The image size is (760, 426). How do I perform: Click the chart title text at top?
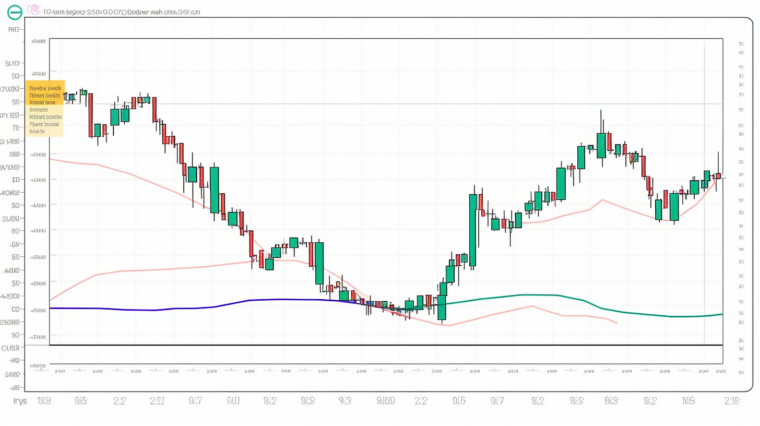112,9
